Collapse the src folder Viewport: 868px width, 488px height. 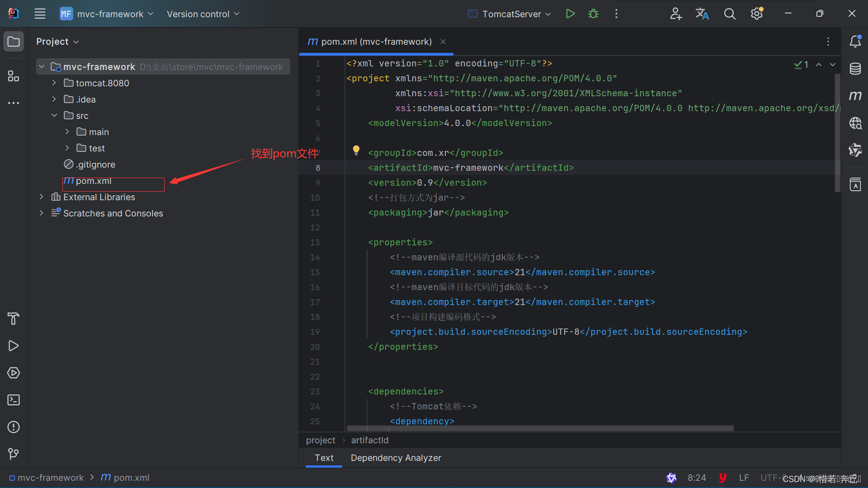(x=54, y=116)
